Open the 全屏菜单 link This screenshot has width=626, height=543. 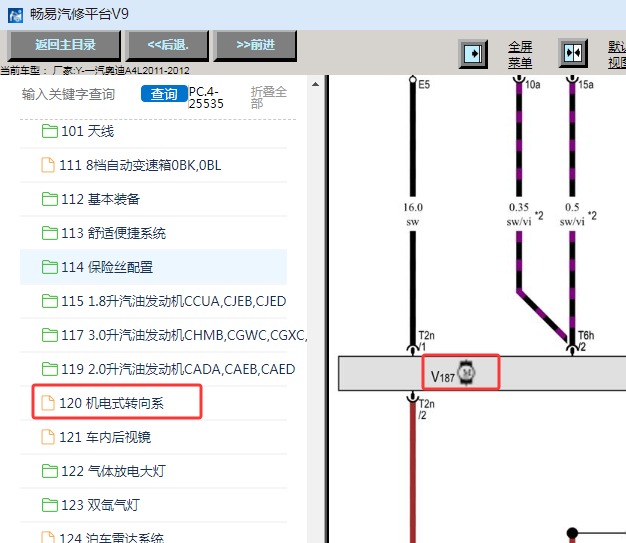(x=520, y=55)
